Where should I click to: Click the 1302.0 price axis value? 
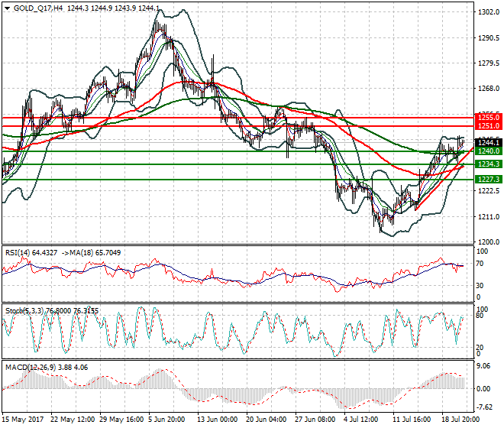coord(489,12)
